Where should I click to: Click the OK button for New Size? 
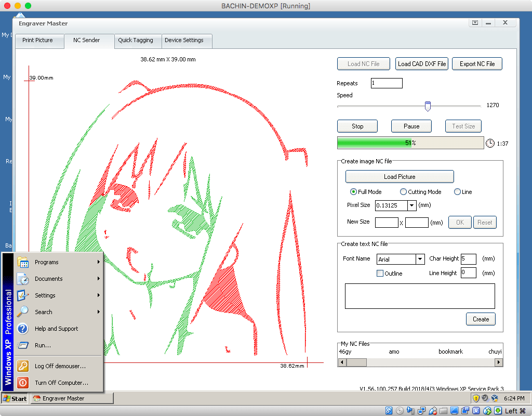pos(460,223)
